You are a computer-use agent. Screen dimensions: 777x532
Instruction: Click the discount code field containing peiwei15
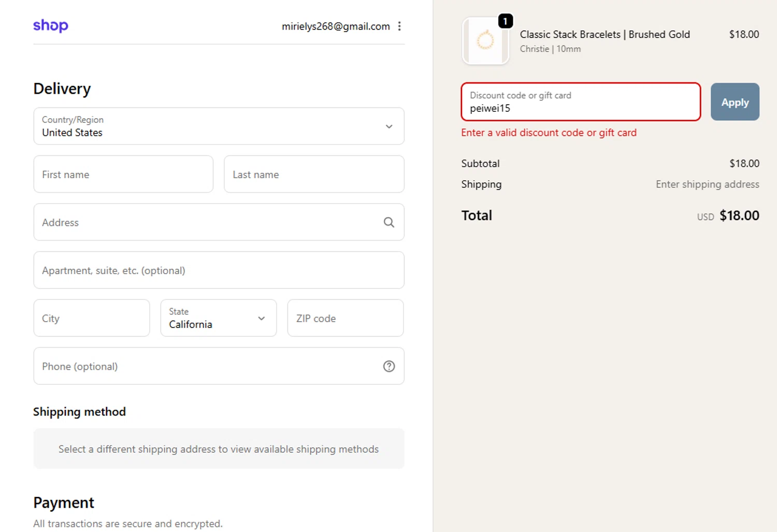coord(581,102)
